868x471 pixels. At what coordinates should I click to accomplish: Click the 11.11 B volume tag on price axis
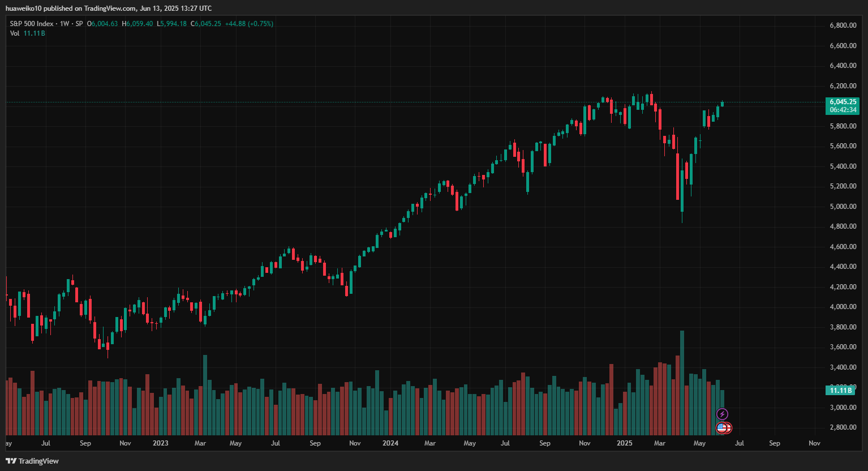pyautogui.click(x=840, y=391)
